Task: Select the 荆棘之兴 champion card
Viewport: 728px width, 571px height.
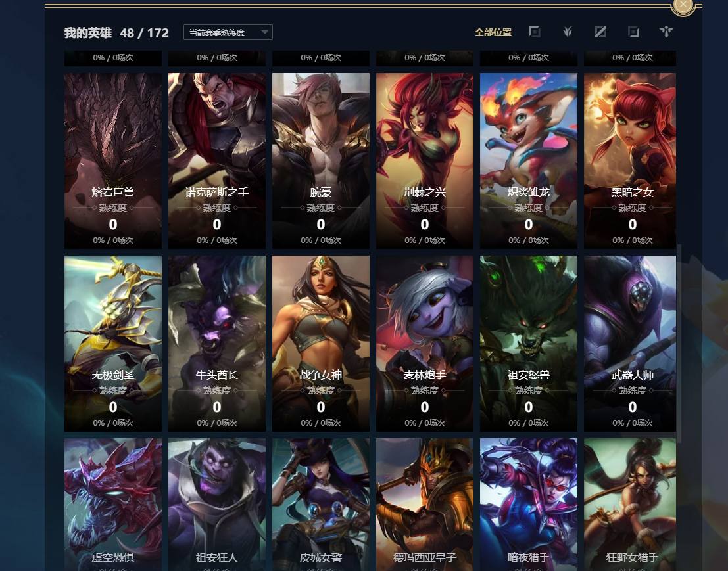Action: 425,160
